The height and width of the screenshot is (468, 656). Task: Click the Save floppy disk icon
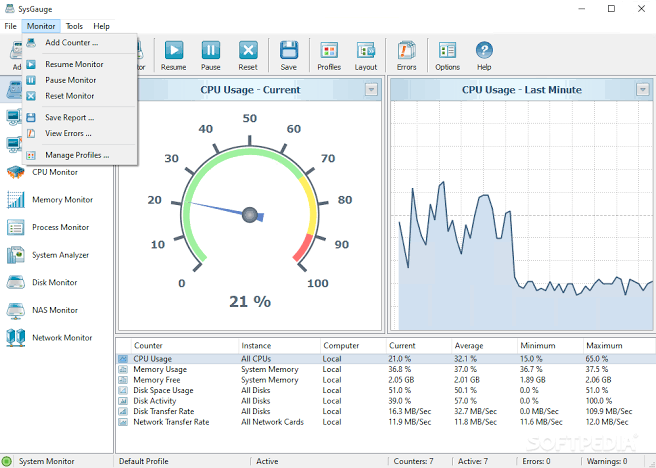(289, 51)
